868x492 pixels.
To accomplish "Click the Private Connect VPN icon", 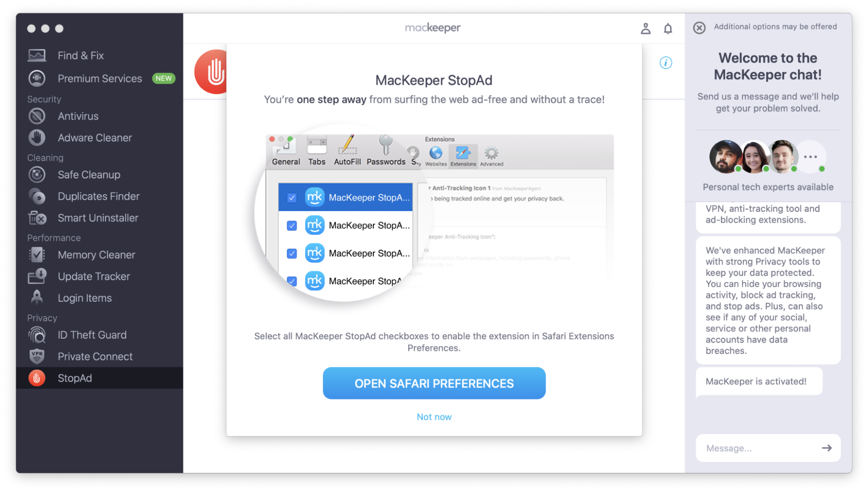I will click(37, 356).
